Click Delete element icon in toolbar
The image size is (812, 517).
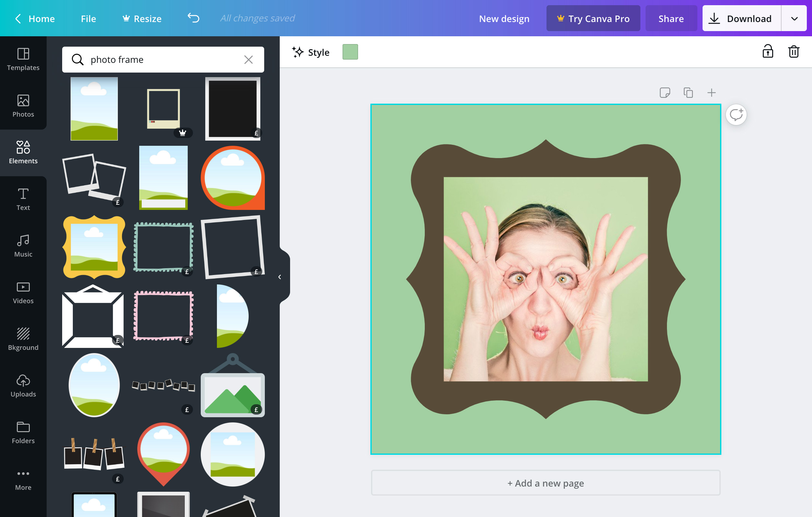click(794, 52)
